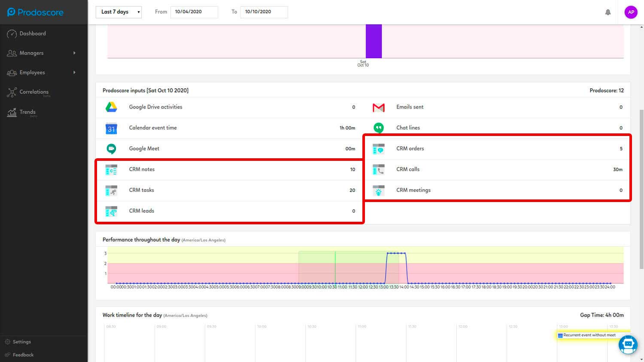Click the Prodoscore logo

click(x=35, y=12)
